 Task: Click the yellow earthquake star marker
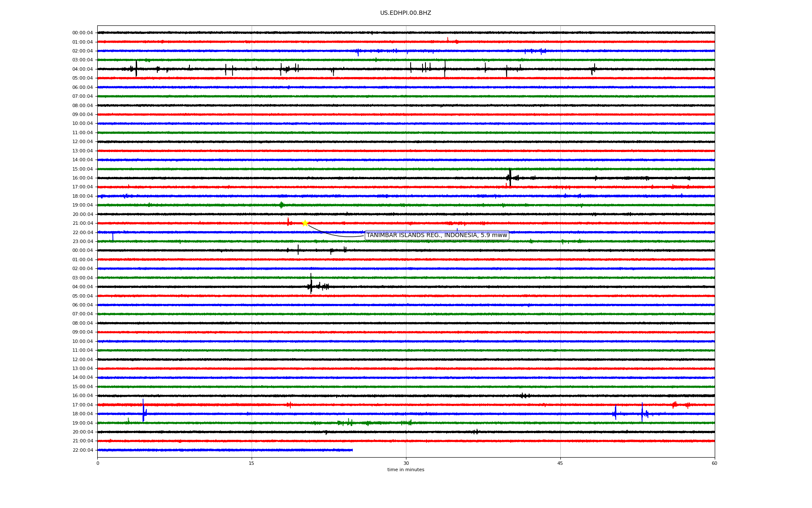click(305, 223)
